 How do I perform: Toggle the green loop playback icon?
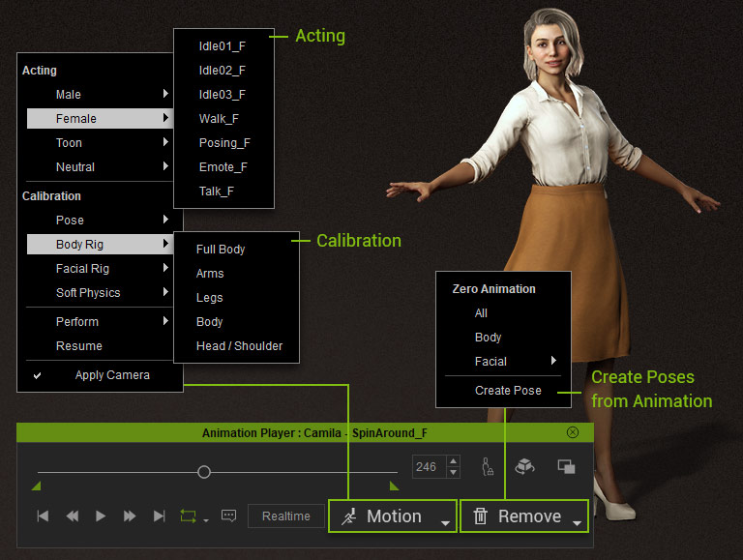[189, 516]
